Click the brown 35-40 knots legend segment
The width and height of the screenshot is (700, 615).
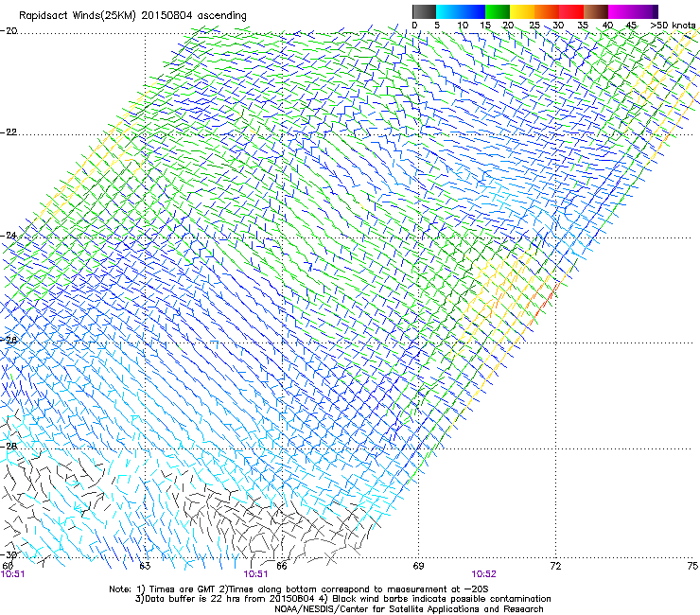(x=596, y=11)
